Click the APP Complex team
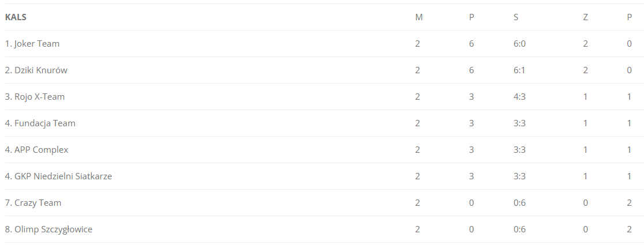The image size is (644, 245). (x=41, y=150)
